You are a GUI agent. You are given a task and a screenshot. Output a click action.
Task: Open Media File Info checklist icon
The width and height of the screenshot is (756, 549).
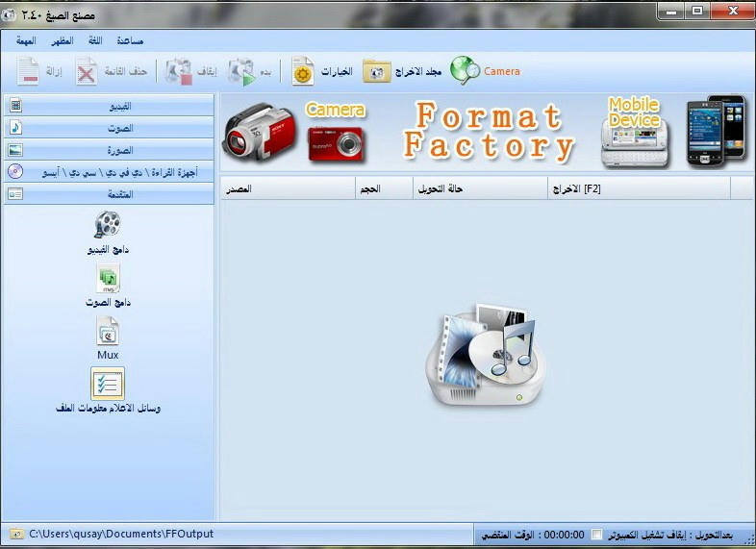pos(108,384)
